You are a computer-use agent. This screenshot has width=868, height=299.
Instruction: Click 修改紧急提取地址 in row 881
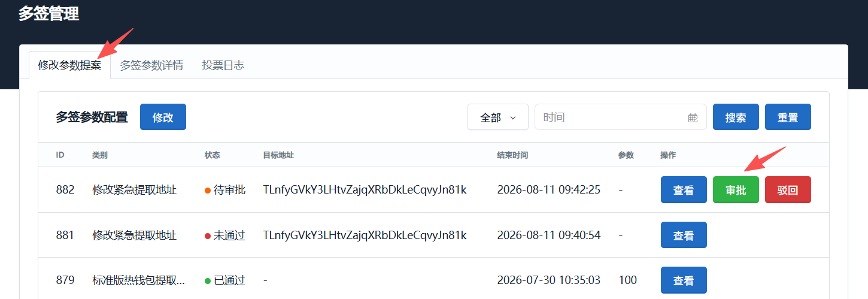[x=134, y=235]
